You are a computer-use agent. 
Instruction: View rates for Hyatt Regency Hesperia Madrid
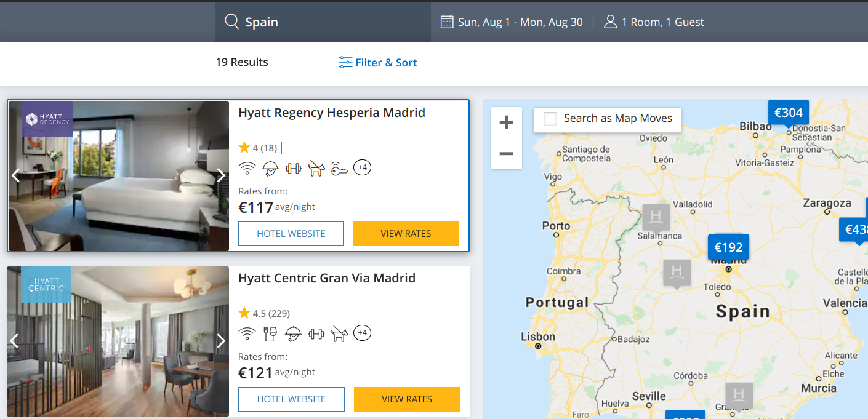(406, 234)
